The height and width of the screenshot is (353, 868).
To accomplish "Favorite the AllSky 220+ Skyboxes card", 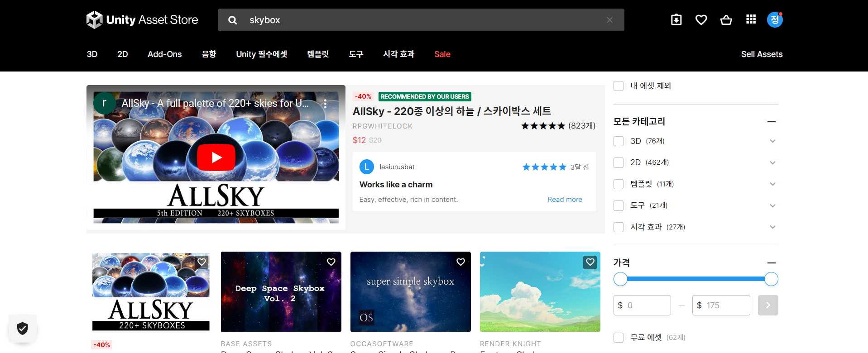I will [x=201, y=262].
